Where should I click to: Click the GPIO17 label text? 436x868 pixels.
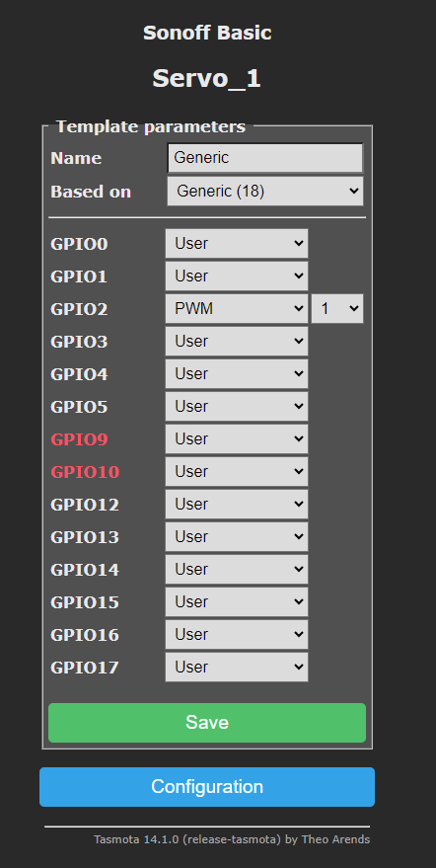coord(85,668)
